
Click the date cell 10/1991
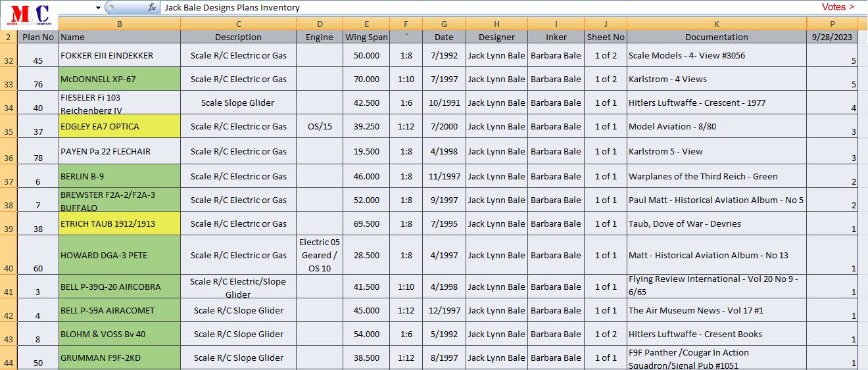click(444, 103)
